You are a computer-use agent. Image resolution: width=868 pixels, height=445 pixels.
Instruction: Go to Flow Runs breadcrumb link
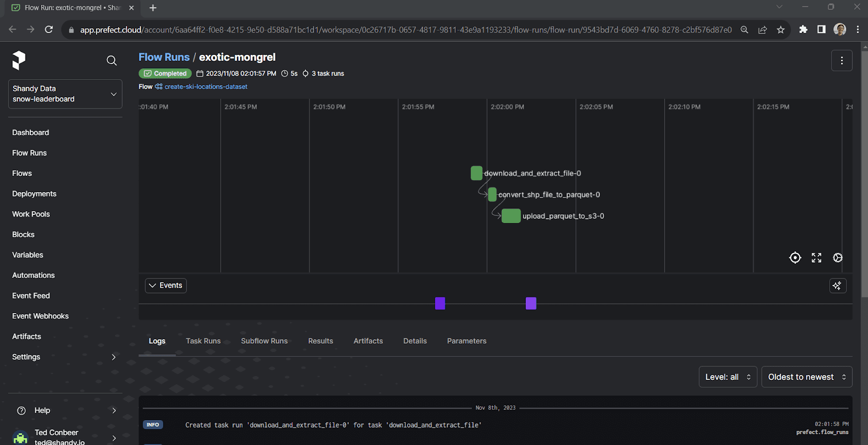(164, 57)
